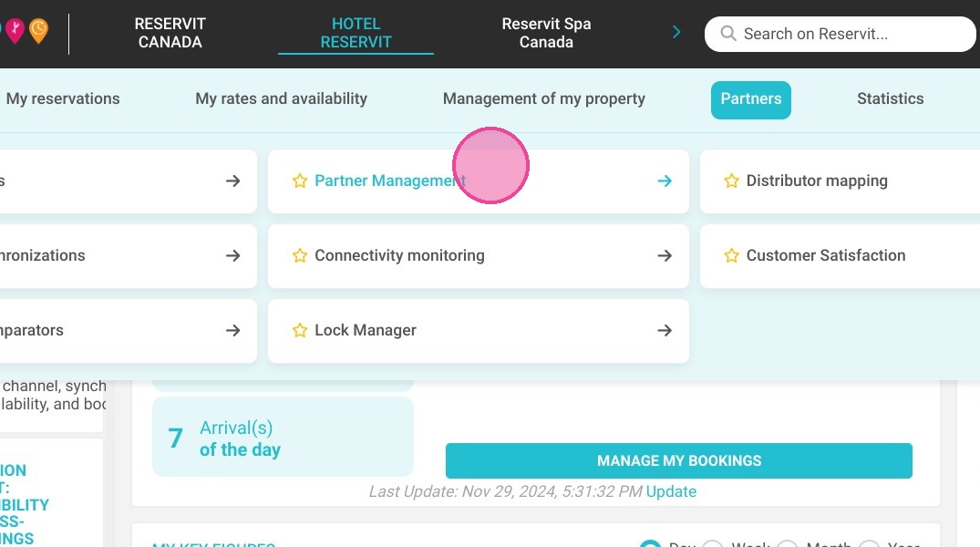Star the Distributor mapping item

[x=731, y=181]
